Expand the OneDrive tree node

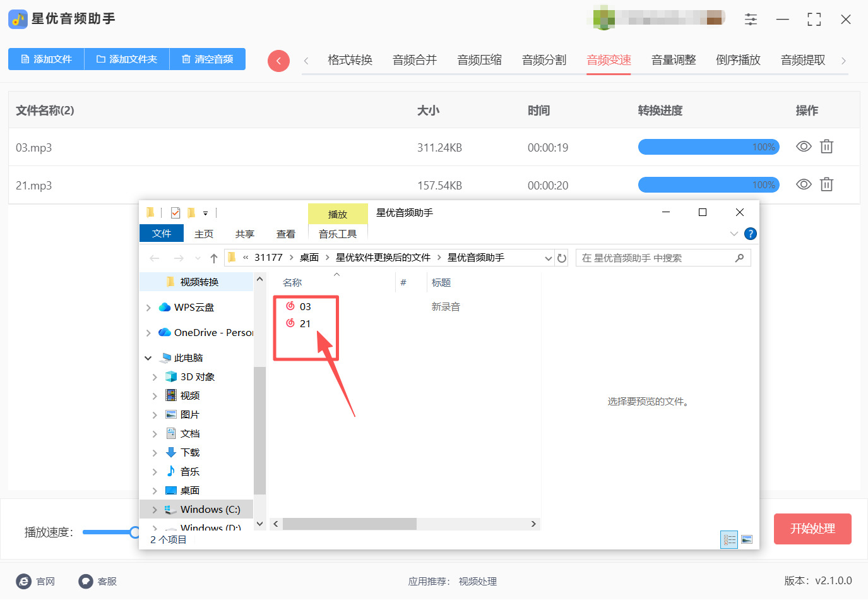click(148, 333)
